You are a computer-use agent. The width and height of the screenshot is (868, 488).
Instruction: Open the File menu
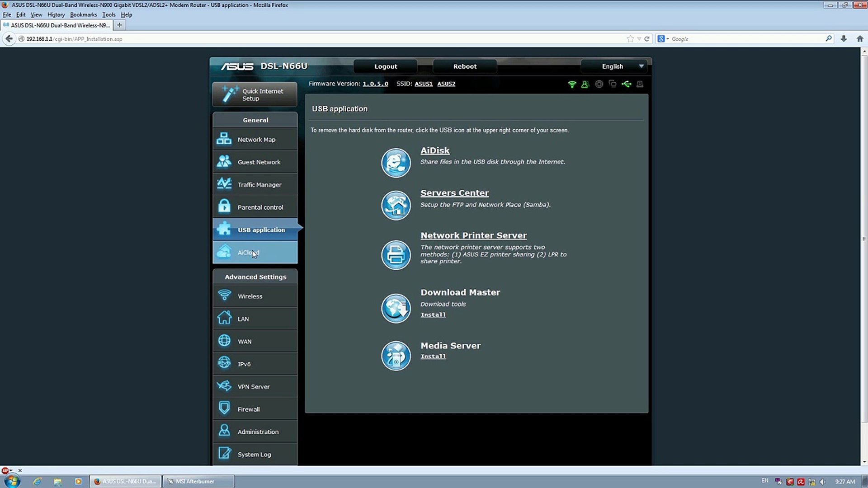click(x=7, y=14)
